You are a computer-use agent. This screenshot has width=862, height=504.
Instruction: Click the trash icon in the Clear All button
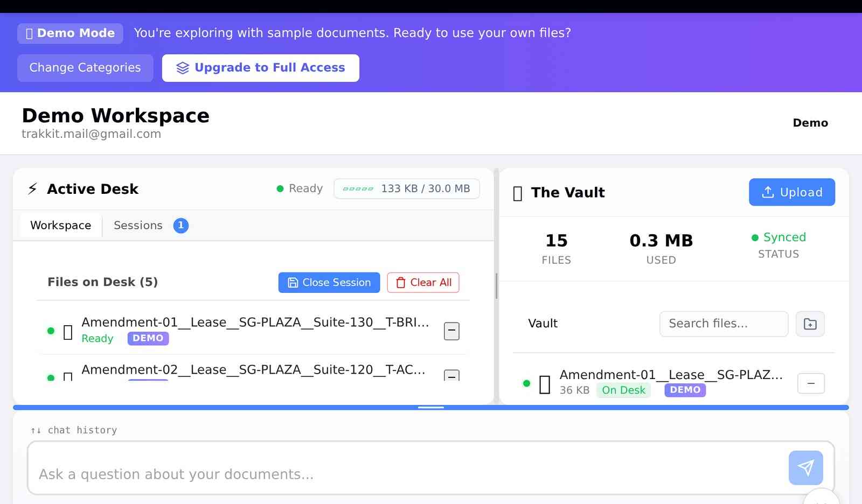(x=400, y=282)
